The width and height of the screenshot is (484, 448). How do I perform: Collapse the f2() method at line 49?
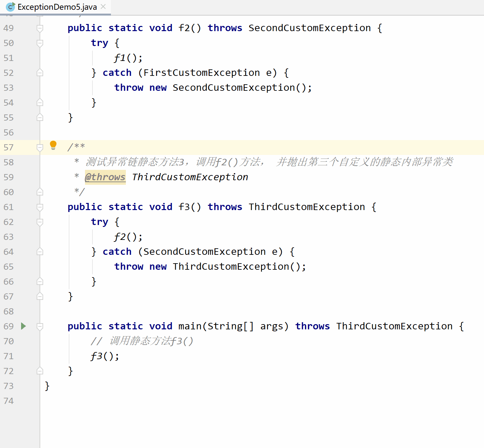pyautogui.click(x=40, y=28)
